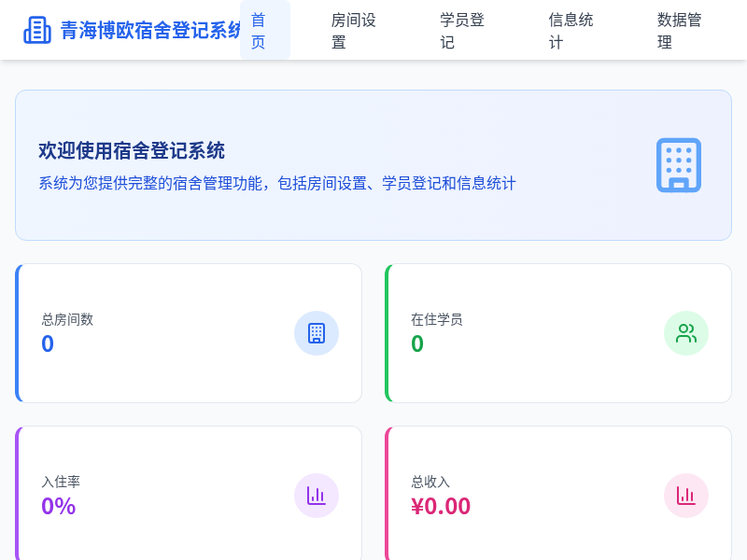Click the 青海博欧宿舍登记系统 title
Image resolution: width=747 pixels, height=560 pixels.
(x=150, y=30)
